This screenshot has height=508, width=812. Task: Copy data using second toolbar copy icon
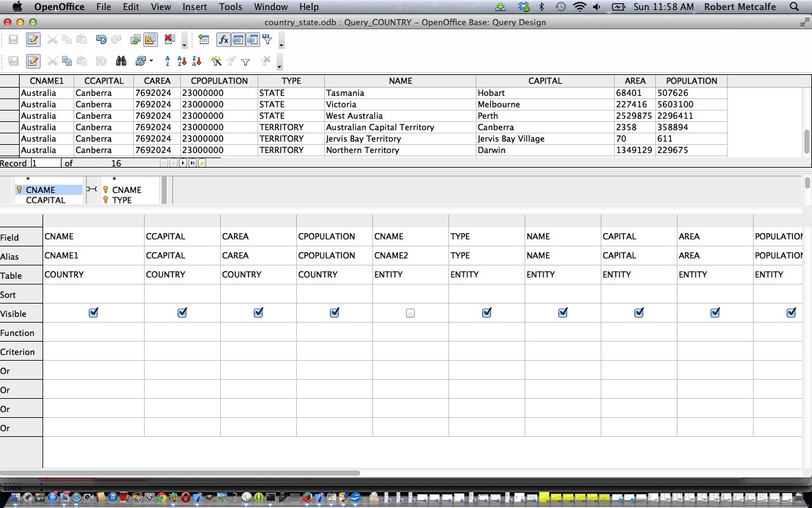67,61
